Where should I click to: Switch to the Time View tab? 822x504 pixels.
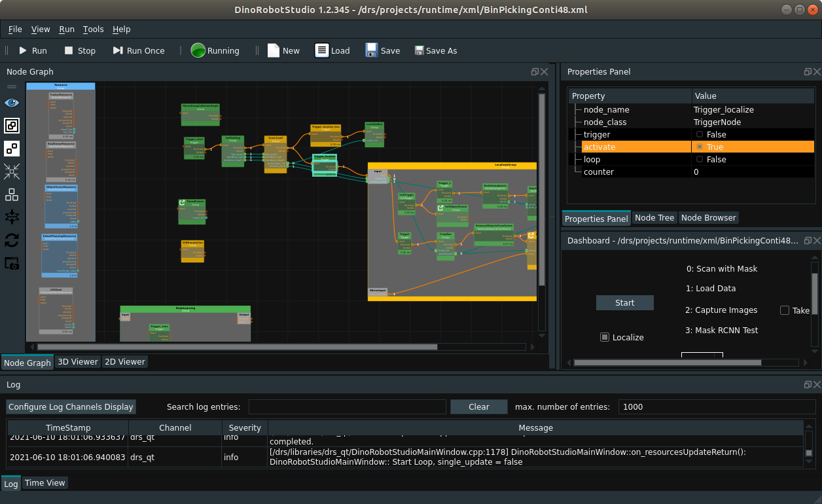[x=45, y=483]
